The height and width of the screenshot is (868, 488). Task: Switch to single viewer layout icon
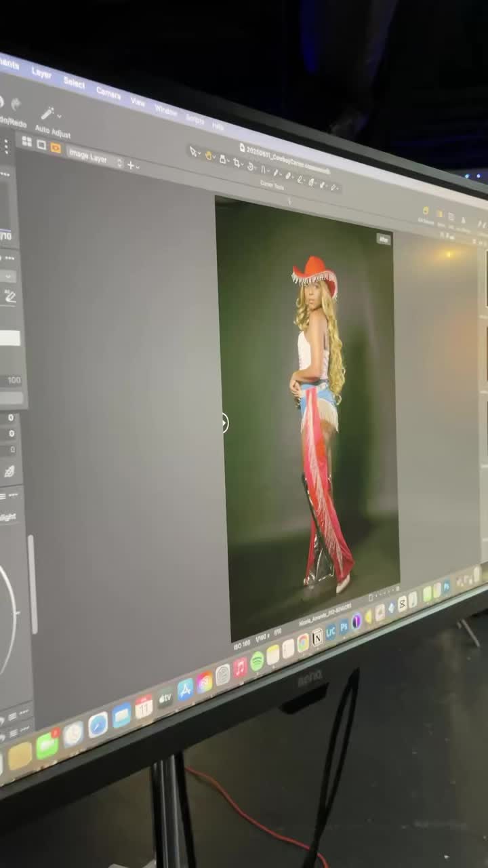(41, 144)
